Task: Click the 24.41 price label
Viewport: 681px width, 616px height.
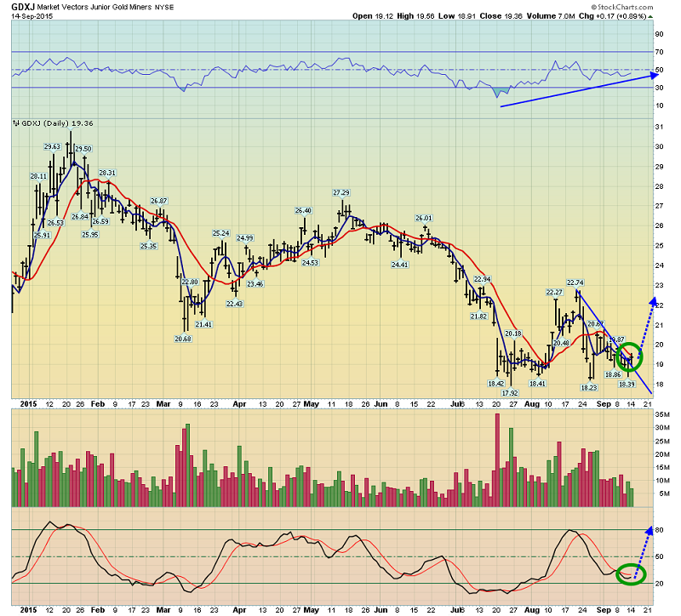Action: tap(400, 264)
